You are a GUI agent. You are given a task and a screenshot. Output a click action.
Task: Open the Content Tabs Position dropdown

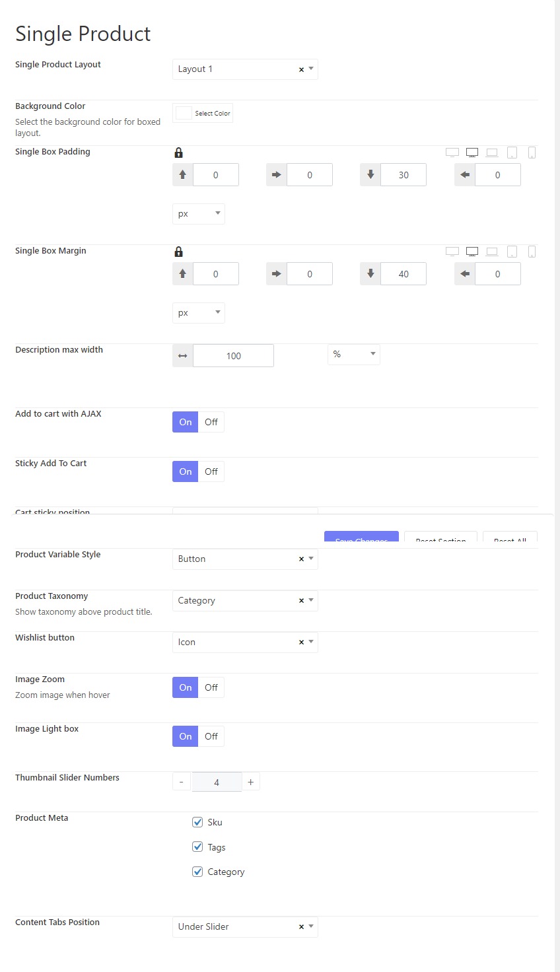[x=245, y=927]
